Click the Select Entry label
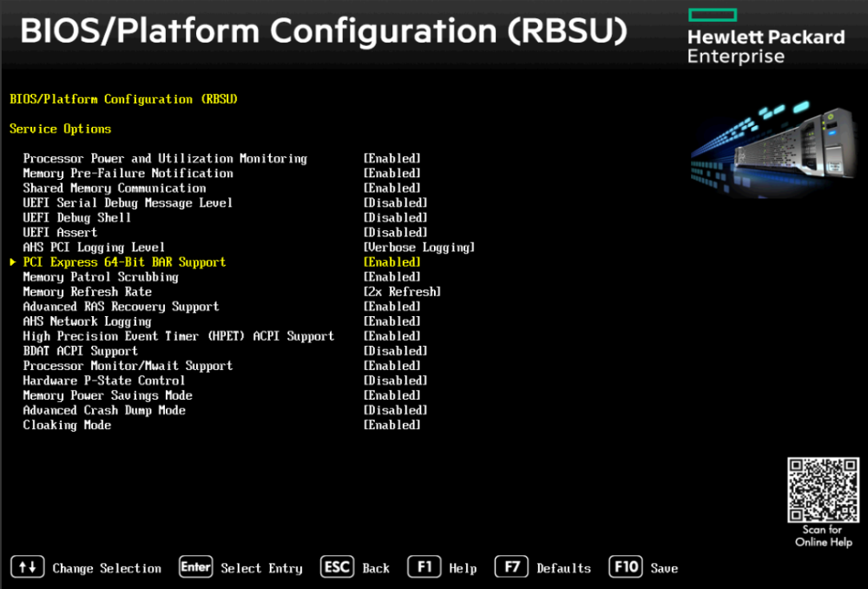The width and height of the screenshot is (868, 589). [261, 568]
